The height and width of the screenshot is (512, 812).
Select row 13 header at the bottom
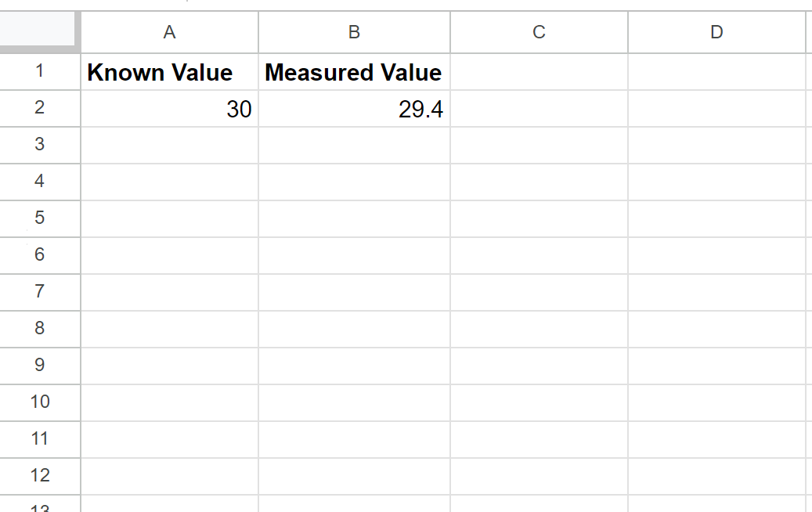40,507
